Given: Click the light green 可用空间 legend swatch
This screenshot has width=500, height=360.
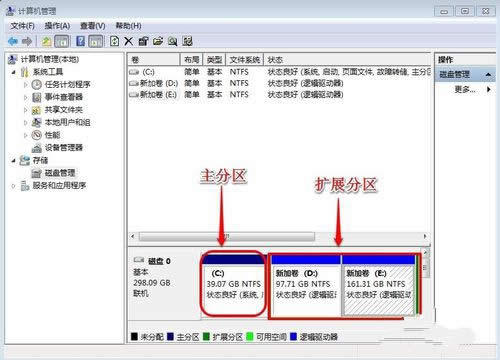Looking at the screenshot, I should pos(250,337).
